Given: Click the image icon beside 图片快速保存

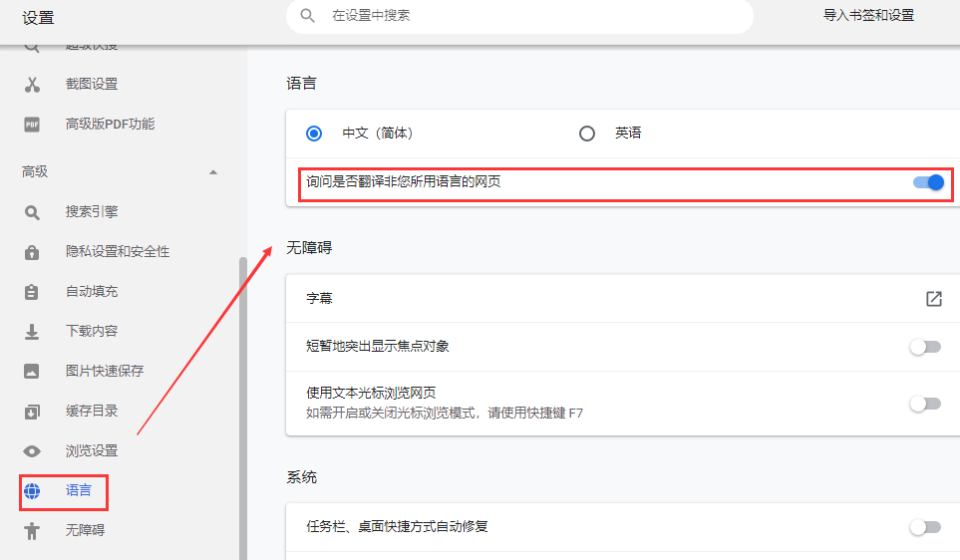Looking at the screenshot, I should pos(32,371).
